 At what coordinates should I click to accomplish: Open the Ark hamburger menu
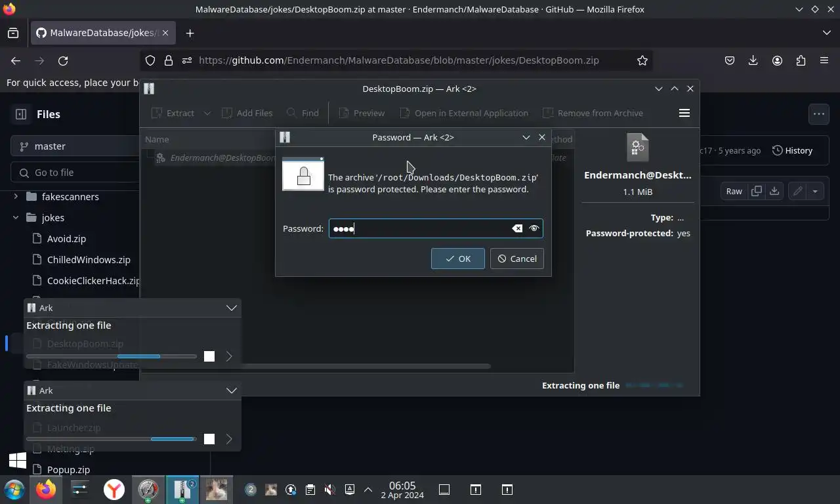(x=684, y=113)
